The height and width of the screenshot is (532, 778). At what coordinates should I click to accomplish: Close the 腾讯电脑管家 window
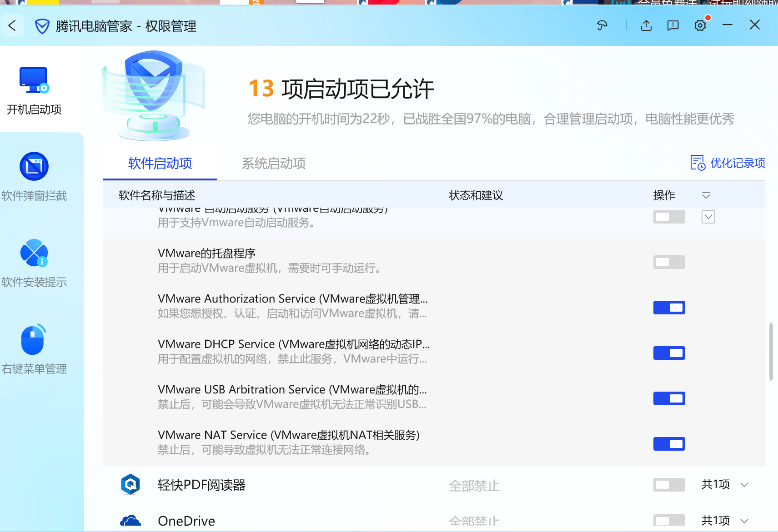755,25
